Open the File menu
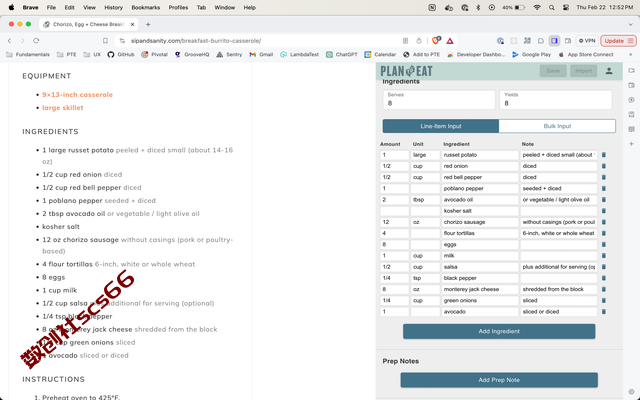The image size is (640, 400). point(51,7)
